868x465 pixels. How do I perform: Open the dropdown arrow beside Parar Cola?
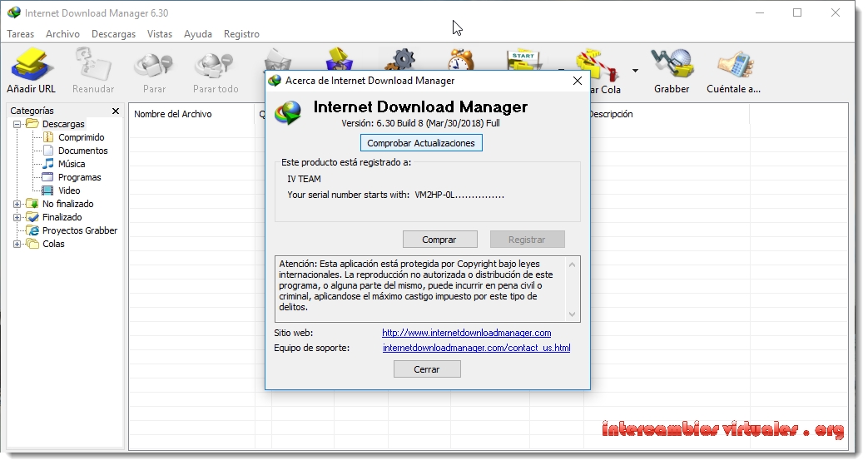click(x=636, y=71)
